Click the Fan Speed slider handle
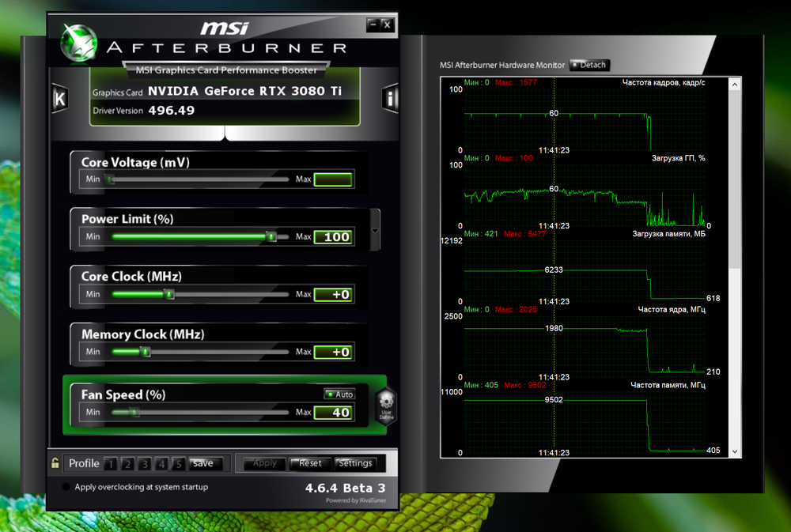This screenshot has width=791, height=532. (x=134, y=412)
